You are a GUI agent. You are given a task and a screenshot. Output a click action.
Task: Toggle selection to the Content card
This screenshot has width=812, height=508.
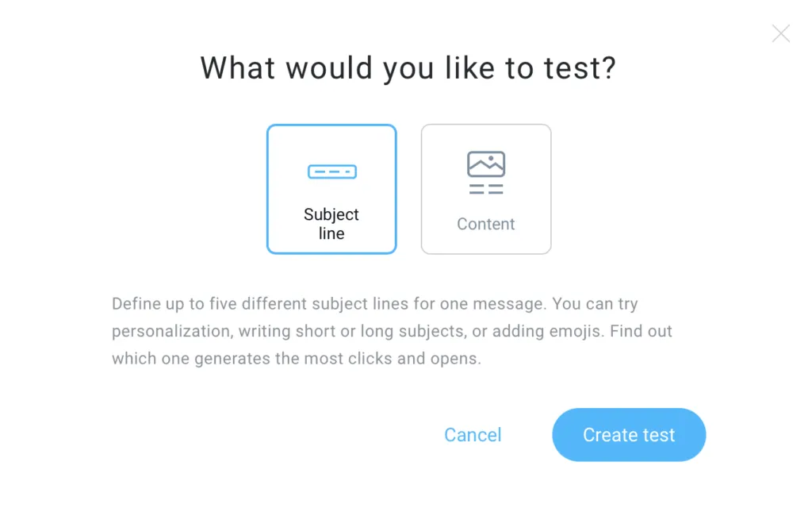pos(486,189)
